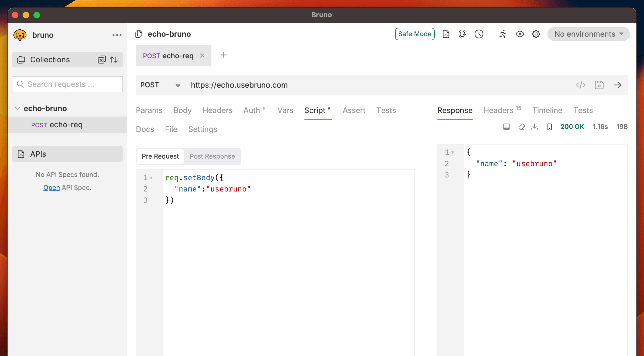This screenshot has width=644, height=356.
Task: Click the clear response eraser icon
Action: click(522, 127)
